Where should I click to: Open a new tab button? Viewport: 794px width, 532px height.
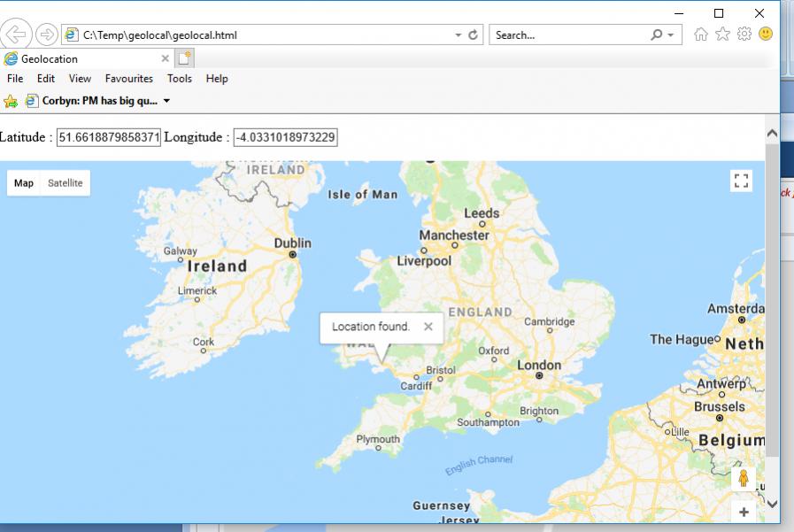click(x=184, y=58)
